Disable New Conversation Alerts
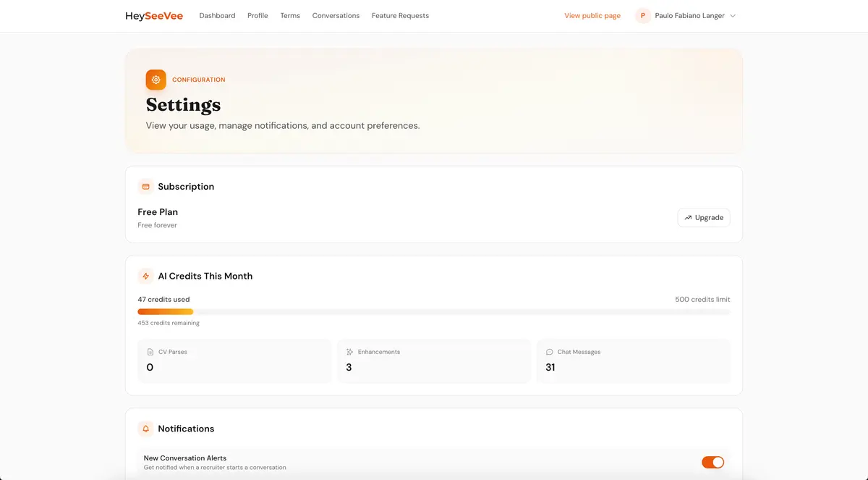The width and height of the screenshot is (868, 480). [x=712, y=462]
